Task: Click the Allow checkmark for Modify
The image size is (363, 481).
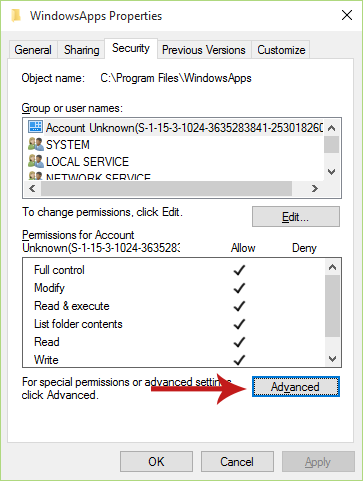Action: click(239, 288)
